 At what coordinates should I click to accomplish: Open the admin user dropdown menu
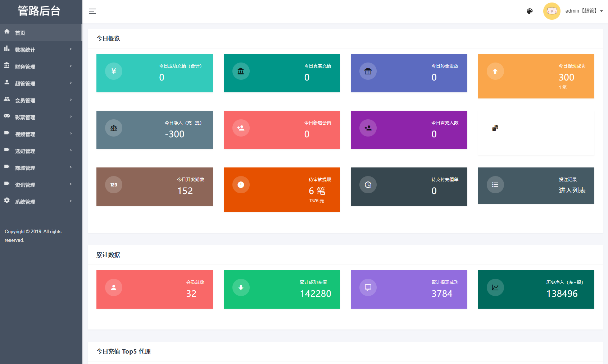[x=584, y=11]
